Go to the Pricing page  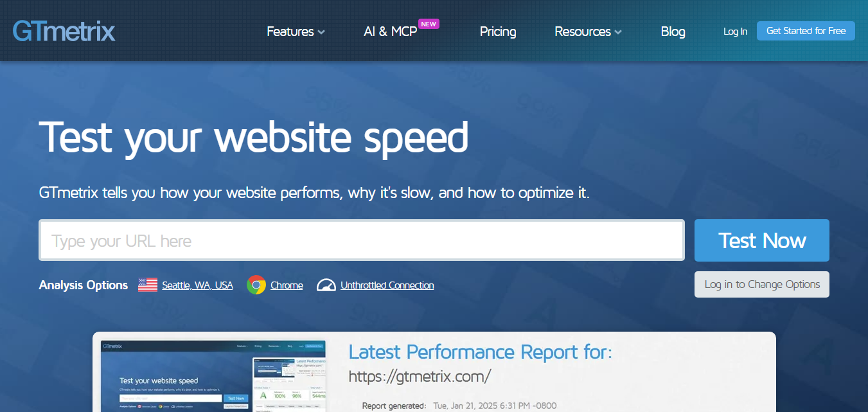(x=498, y=31)
